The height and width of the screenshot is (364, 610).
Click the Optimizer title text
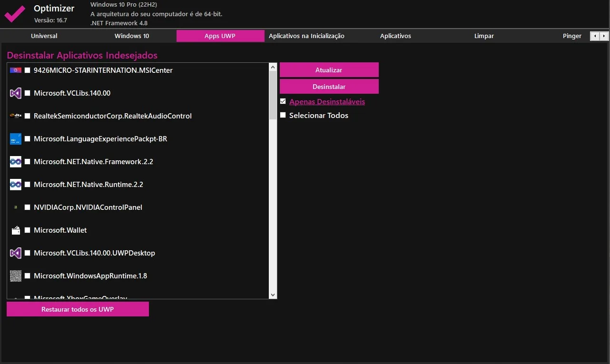[54, 9]
